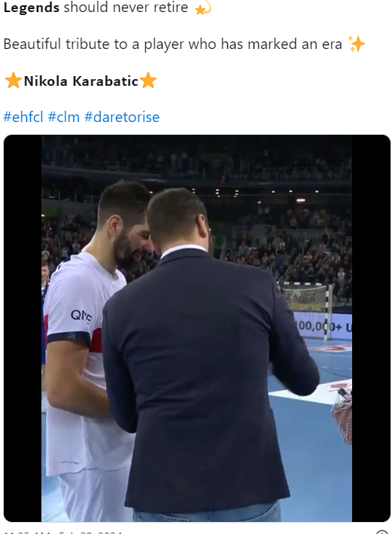Click the bold word Legends

(32, 7)
